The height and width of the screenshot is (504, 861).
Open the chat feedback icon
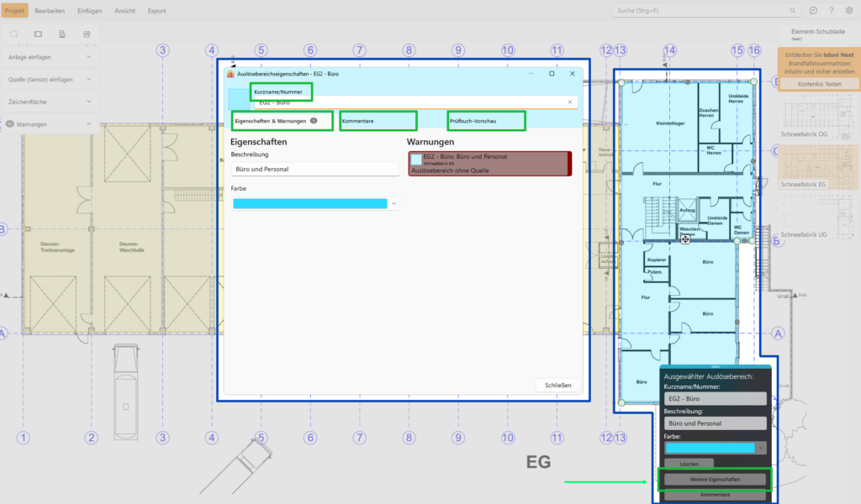coord(813,11)
